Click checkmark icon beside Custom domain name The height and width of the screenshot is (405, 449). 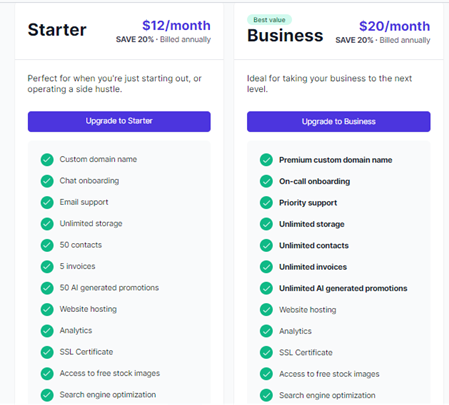click(47, 160)
